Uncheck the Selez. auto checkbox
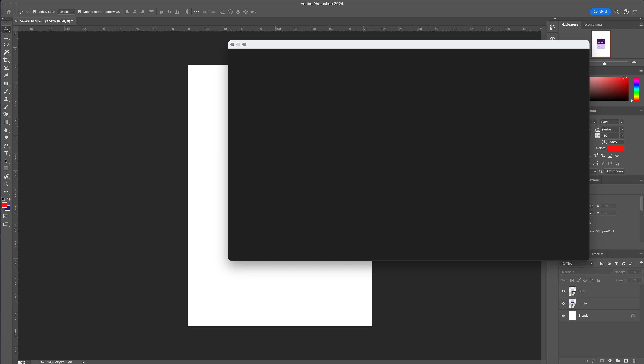 (x=35, y=12)
